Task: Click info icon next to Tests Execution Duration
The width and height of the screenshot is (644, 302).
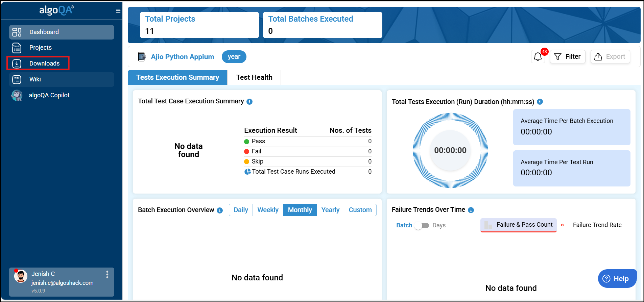Action: [x=540, y=102]
